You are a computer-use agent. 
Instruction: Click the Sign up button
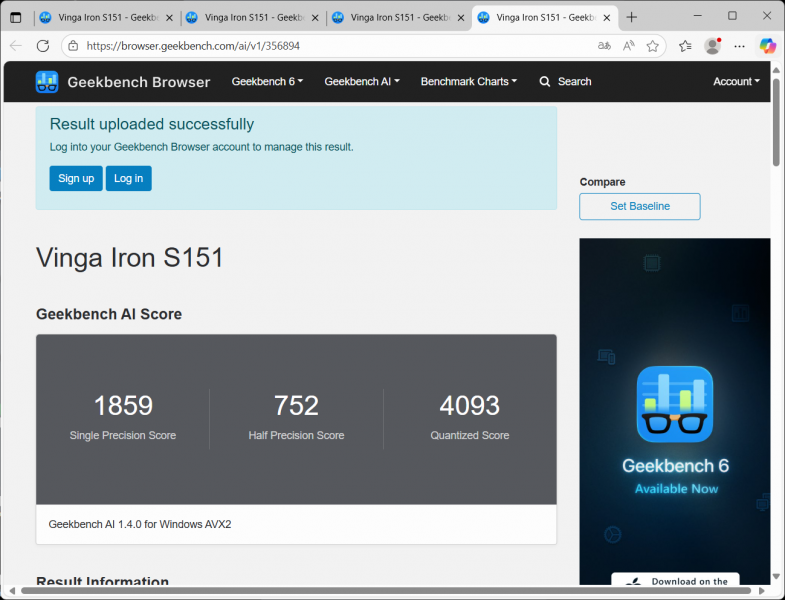point(76,178)
